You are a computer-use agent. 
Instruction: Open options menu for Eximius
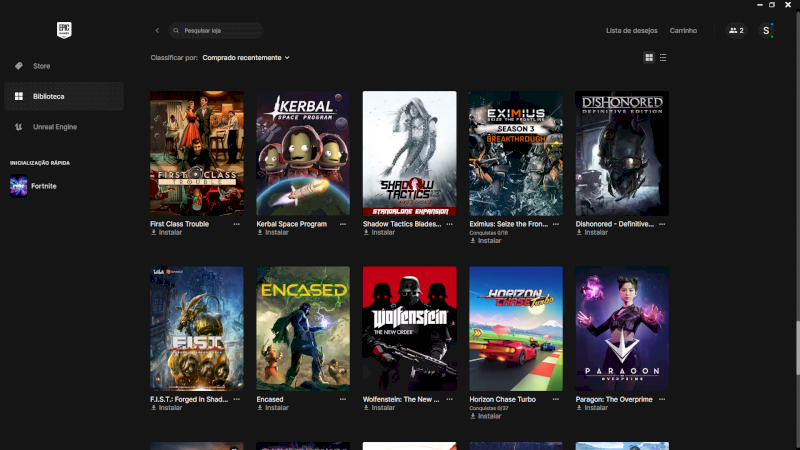point(556,224)
